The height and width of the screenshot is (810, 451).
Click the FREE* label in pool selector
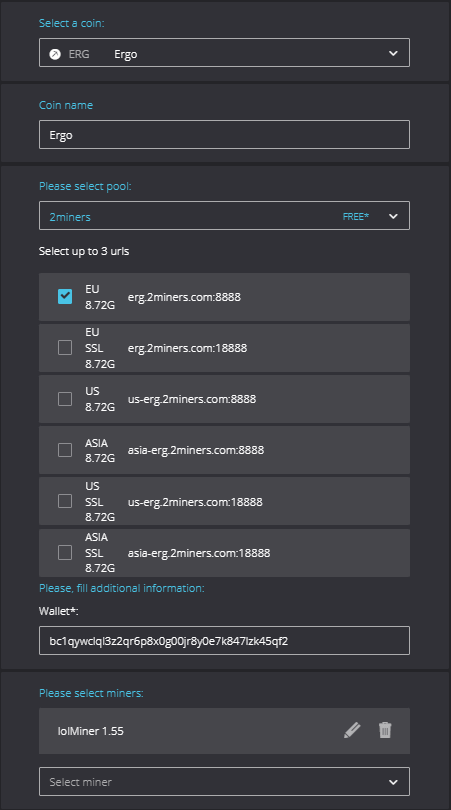click(356, 216)
